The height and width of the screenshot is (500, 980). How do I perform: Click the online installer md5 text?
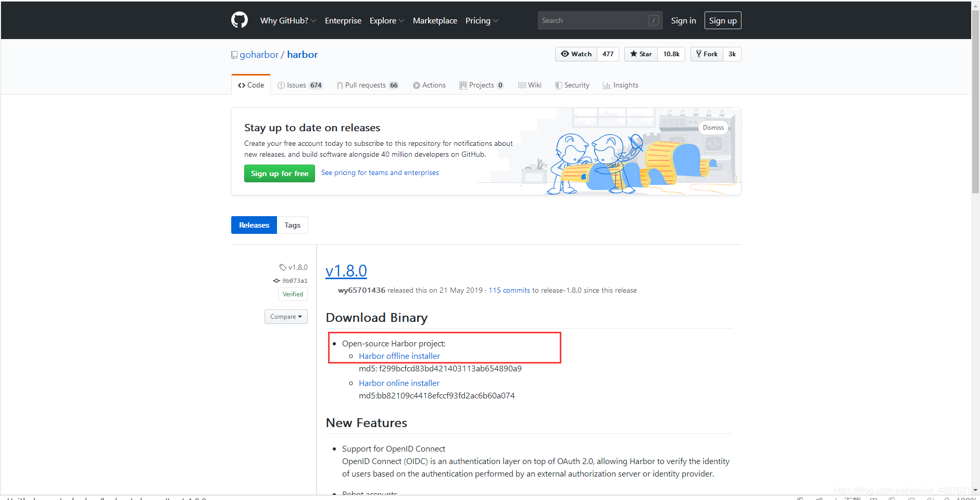436,395
